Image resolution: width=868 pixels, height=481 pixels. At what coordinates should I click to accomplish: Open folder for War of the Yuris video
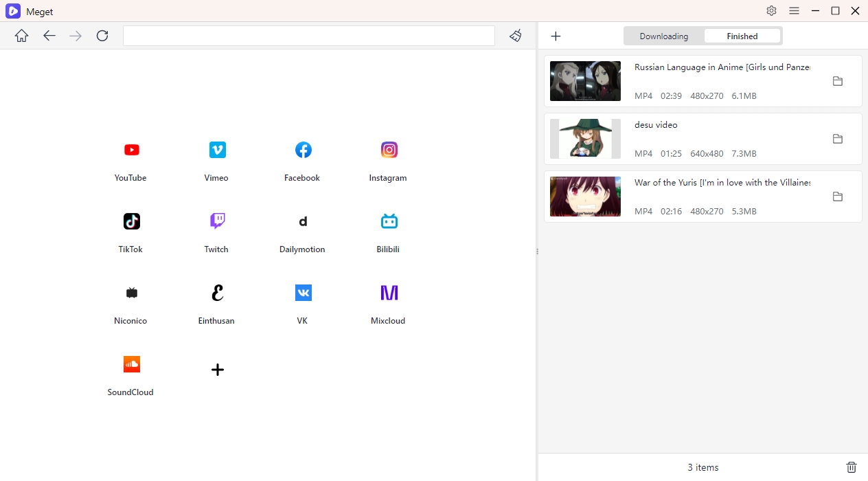point(837,197)
